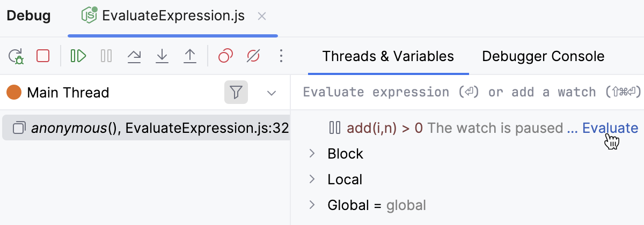Expand the Block variables node

[x=312, y=154]
